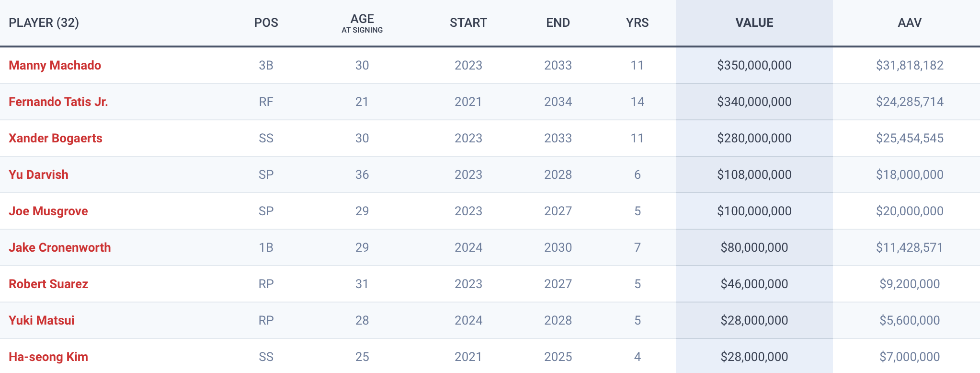Screen dimensions: 980x373
Task: Sort by YRS column header
Action: (638, 23)
